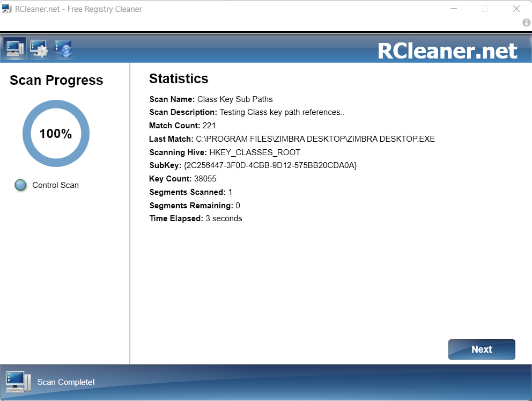Click the Statistics heading
The image size is (532, 401).
179,79
